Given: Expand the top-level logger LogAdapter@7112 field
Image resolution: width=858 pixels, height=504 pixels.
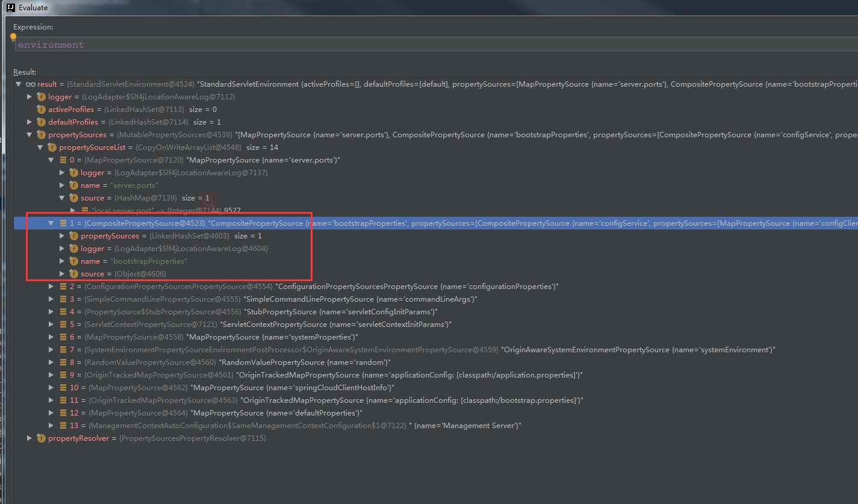Looking at the screenshot, I should [30, 97].
